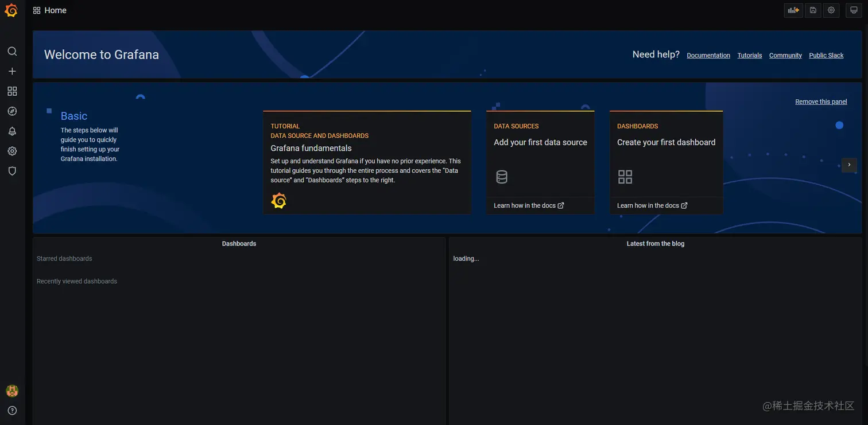The height and width of the screenshot is (425, 868).
Task: Click the next-step right chevron arrow
Action: [x=849, y=165]
